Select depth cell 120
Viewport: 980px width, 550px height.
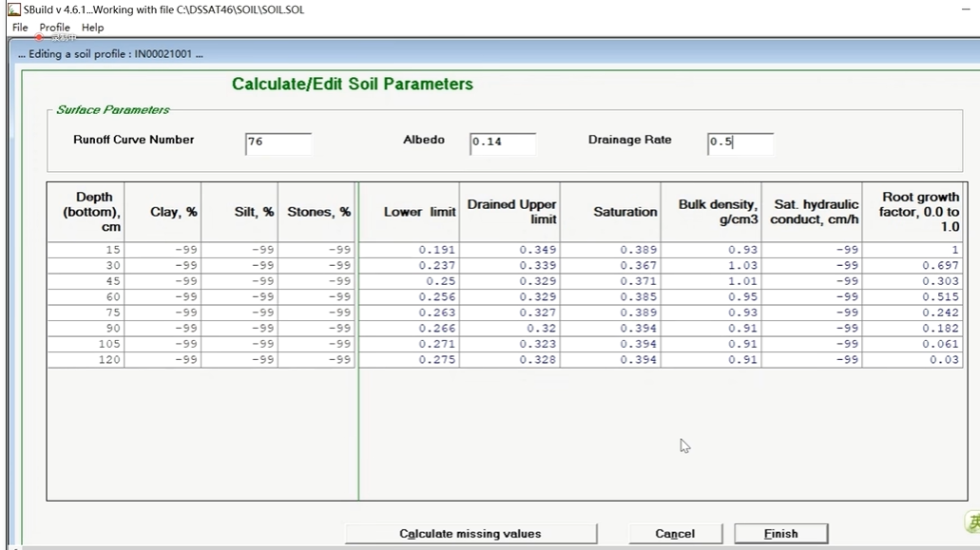pos(86,360)
